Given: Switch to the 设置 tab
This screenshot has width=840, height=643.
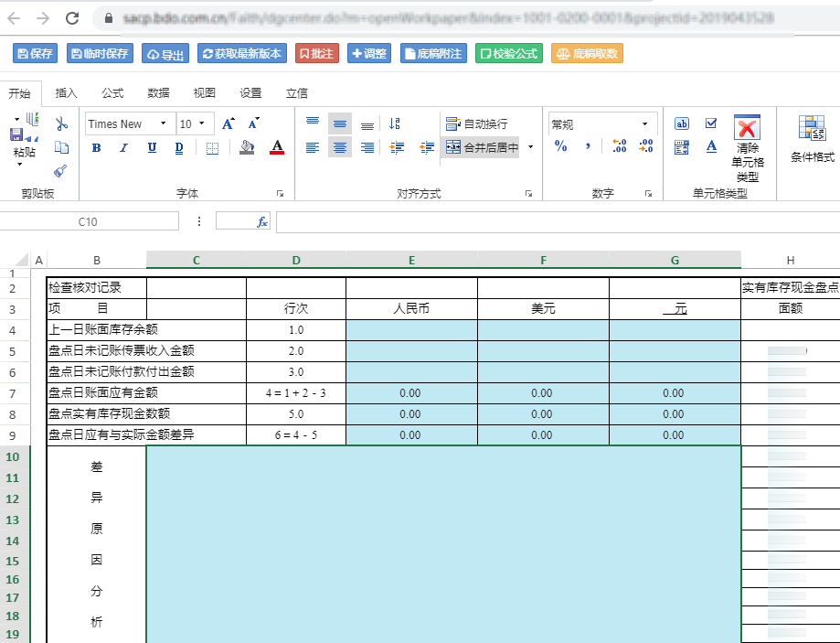Looking at the screenshot, I should [250, 93].
